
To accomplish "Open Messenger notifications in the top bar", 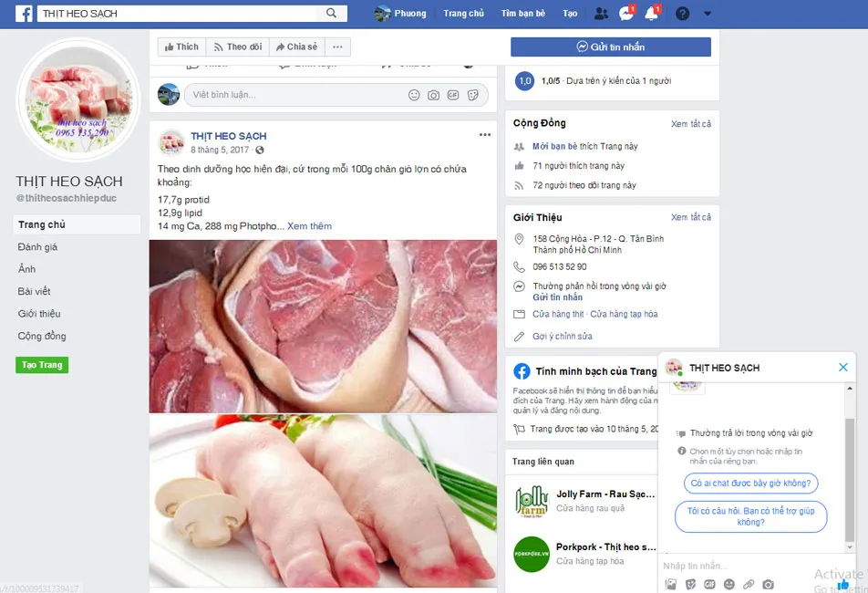I will coord(626,13).
